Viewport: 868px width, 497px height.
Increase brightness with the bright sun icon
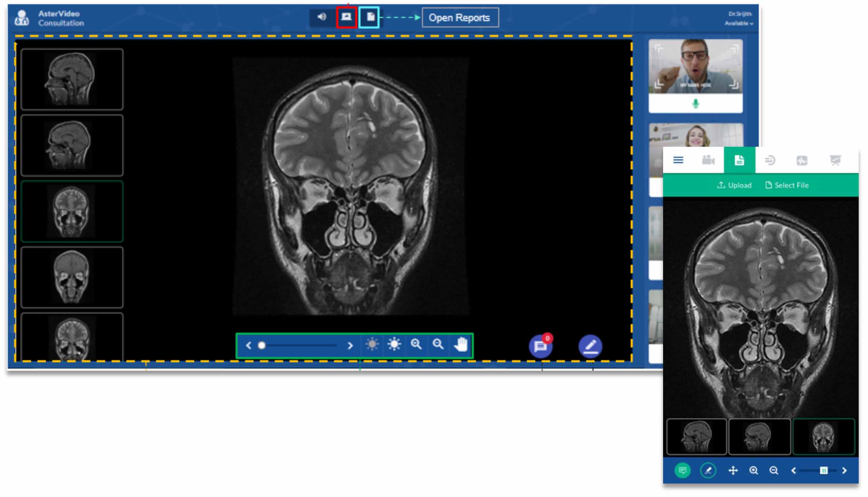click(x=394, y=345)
